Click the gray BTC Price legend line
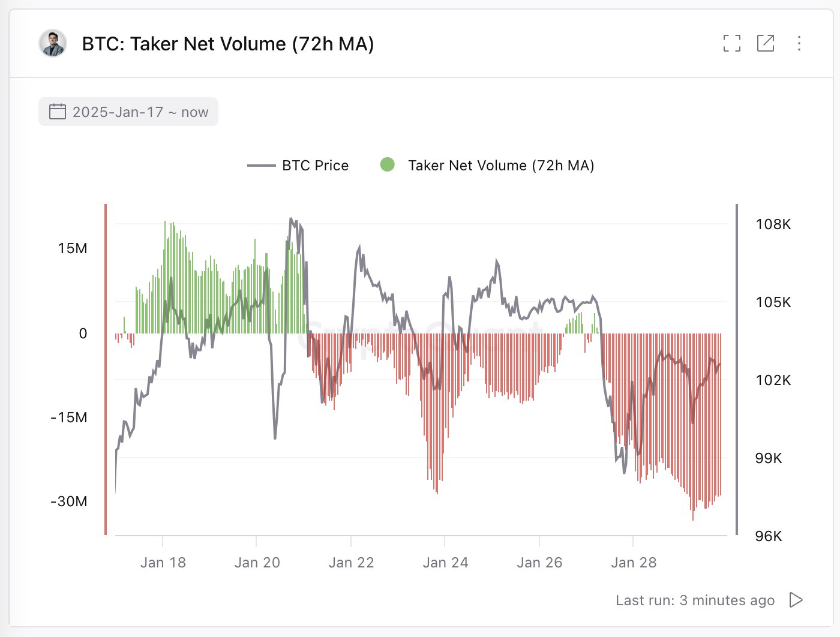 click(262, 166)
